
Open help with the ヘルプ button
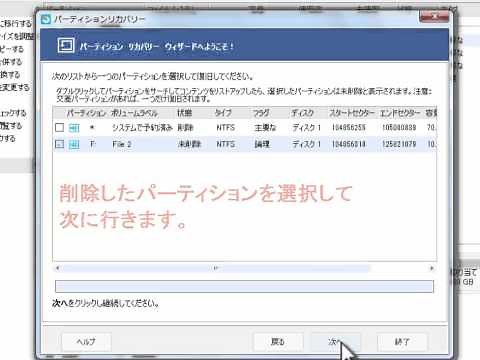tap(86, 342)
